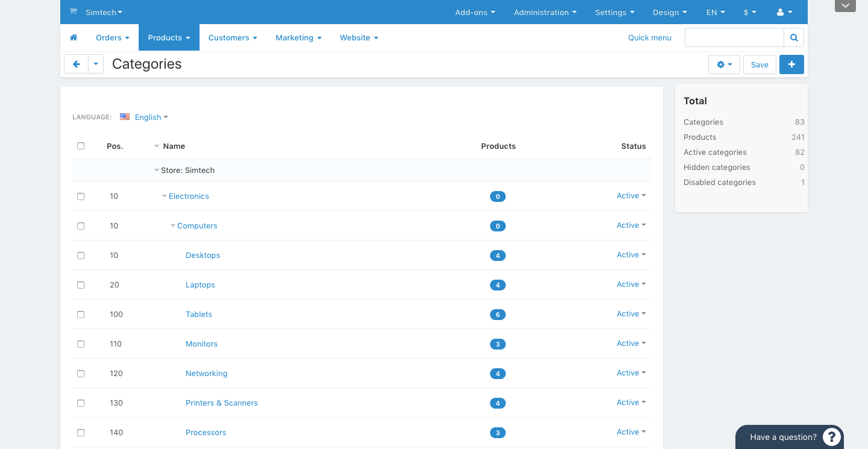The image size is (868, 449).
Task: Click the back arrow button
Action: 76,64
